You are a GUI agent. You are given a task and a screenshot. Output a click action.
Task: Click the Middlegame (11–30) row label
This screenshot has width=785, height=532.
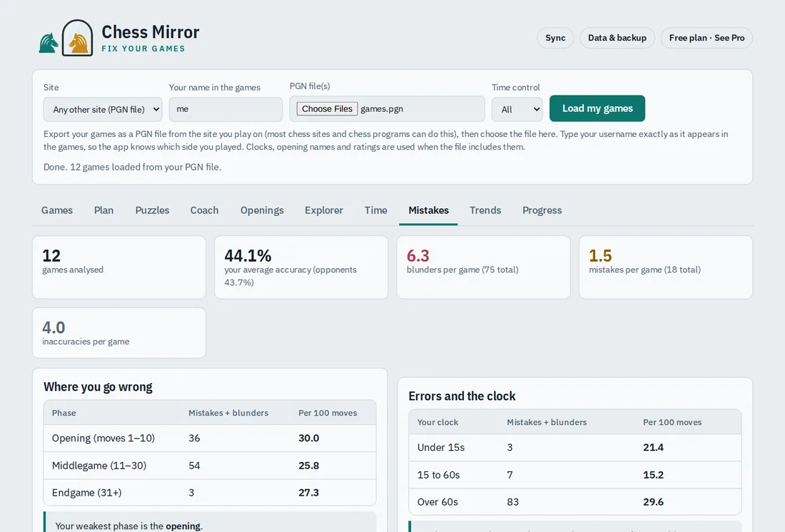(99, 466)
